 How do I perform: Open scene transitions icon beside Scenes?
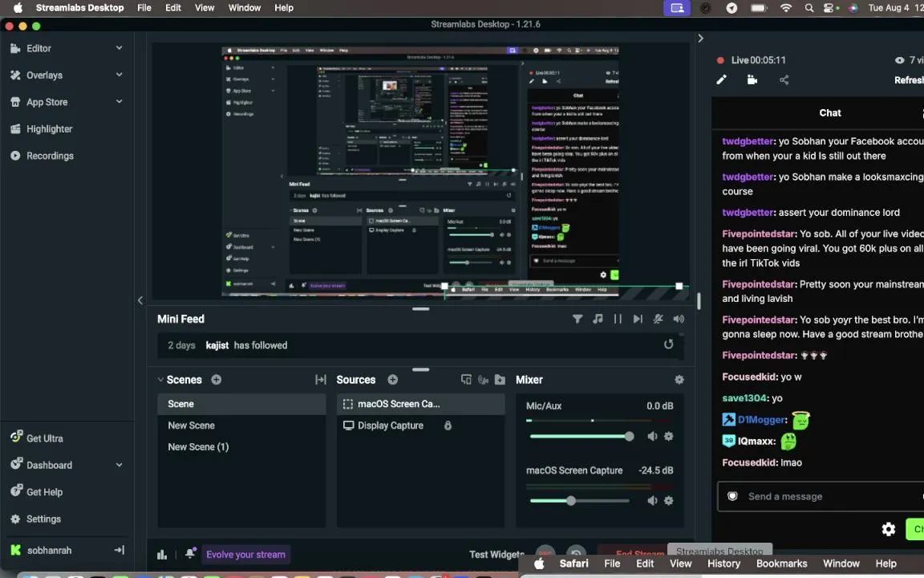tap(321, 380)
